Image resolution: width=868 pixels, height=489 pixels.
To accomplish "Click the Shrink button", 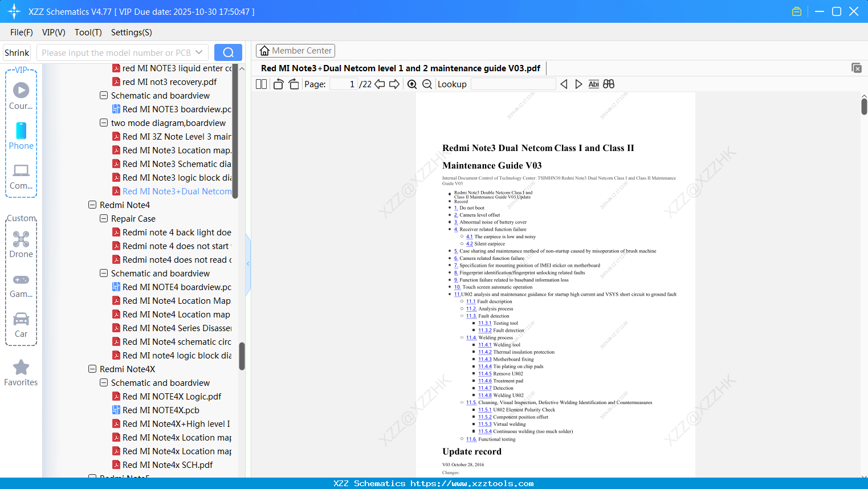I will 17,52.
